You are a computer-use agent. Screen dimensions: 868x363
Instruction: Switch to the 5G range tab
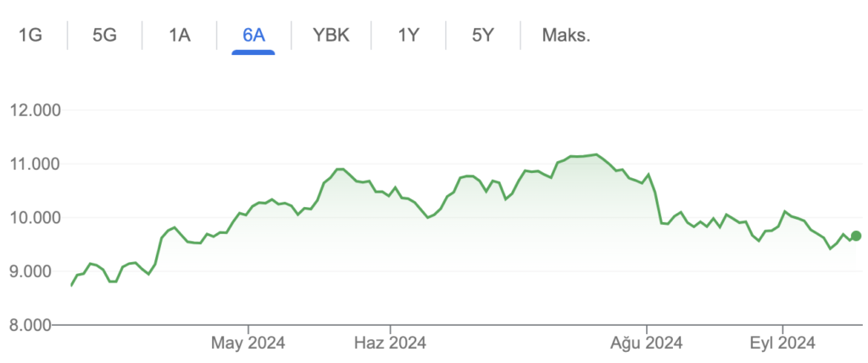(105, 36)
